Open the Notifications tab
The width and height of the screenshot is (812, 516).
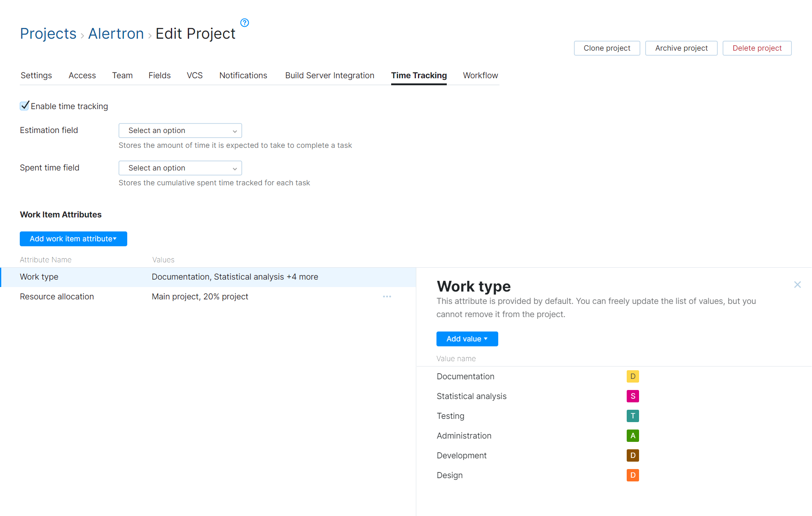(243, 75)
